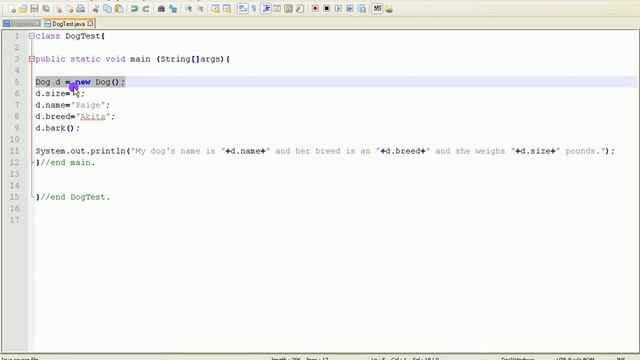Click the last toolbar icon after ABC

pos(389,9)
